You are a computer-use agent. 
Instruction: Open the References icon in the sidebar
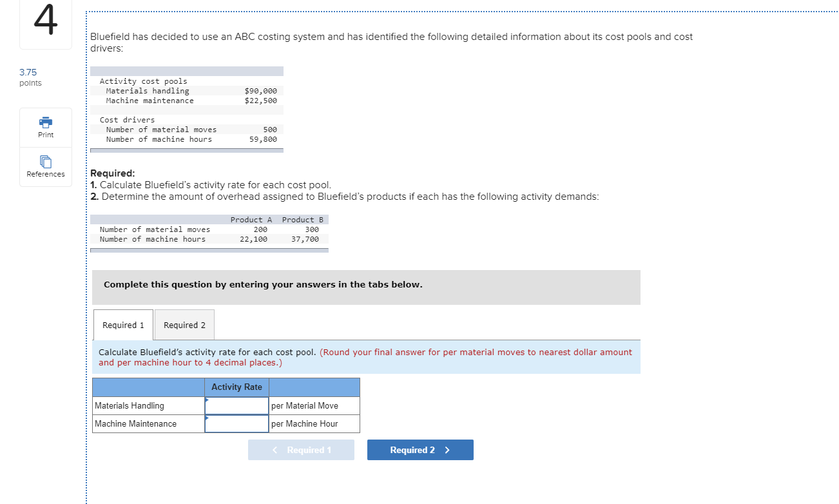point(45,166)
